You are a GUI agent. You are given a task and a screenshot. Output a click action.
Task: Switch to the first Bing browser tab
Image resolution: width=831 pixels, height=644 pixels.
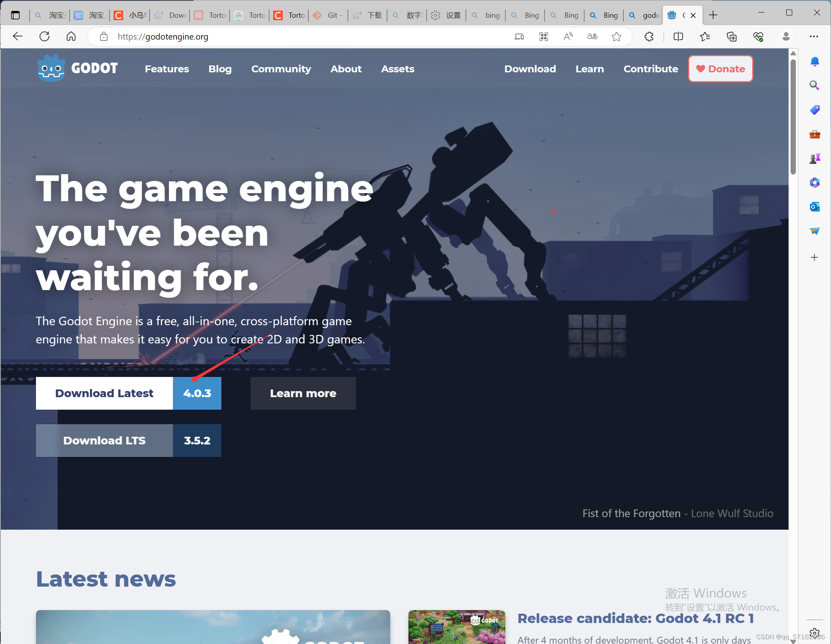(525, 15)
